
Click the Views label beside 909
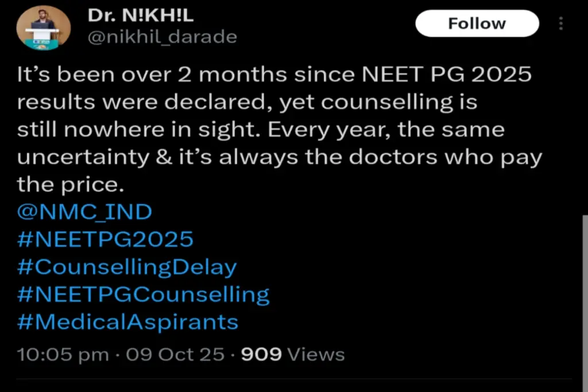coord(316,354)
